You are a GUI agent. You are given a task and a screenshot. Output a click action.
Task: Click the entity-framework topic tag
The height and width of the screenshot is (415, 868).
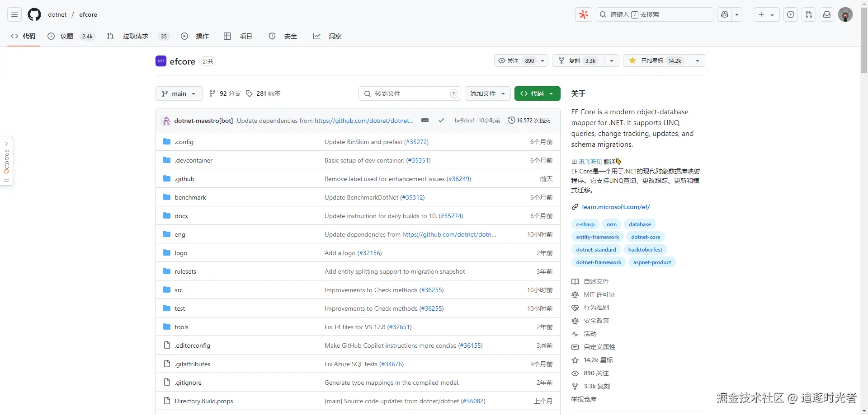pyautogui.click(x=598, y=237)
